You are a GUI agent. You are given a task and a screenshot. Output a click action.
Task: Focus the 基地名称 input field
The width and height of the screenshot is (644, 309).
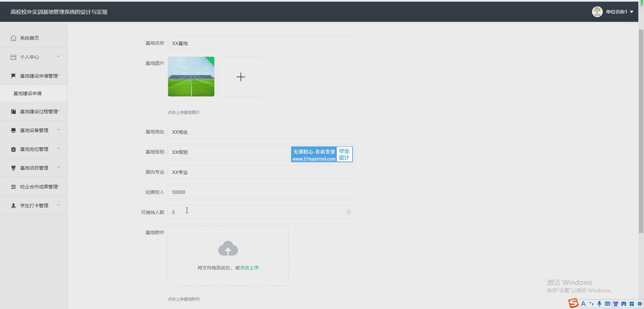261,43
